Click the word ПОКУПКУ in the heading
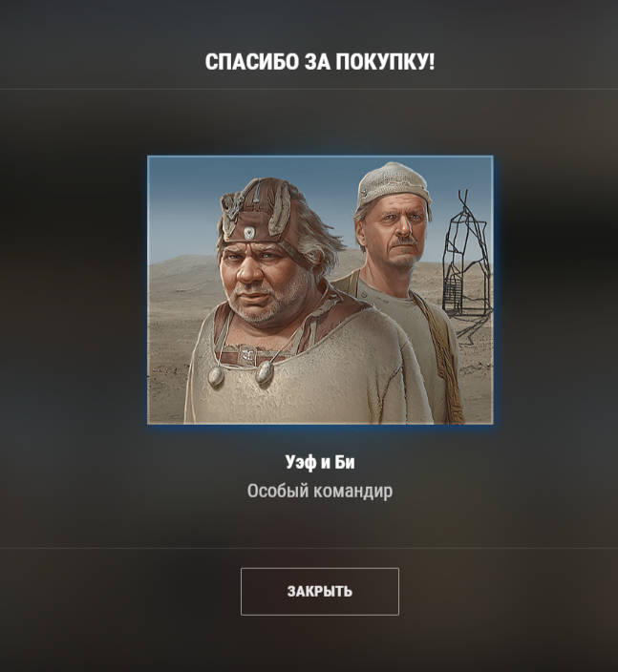 (385, 62)
